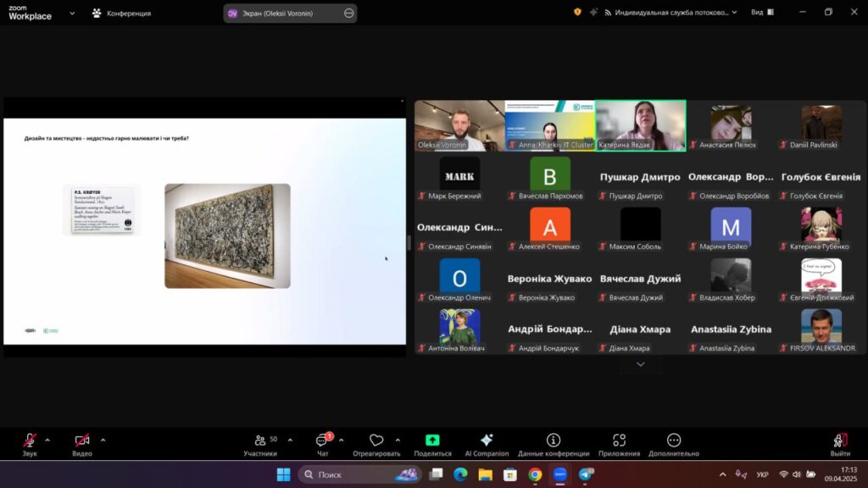Screen dimensions: 868x488
Task: Open the Дополнительно more options menu
Action: pos(674,445)
